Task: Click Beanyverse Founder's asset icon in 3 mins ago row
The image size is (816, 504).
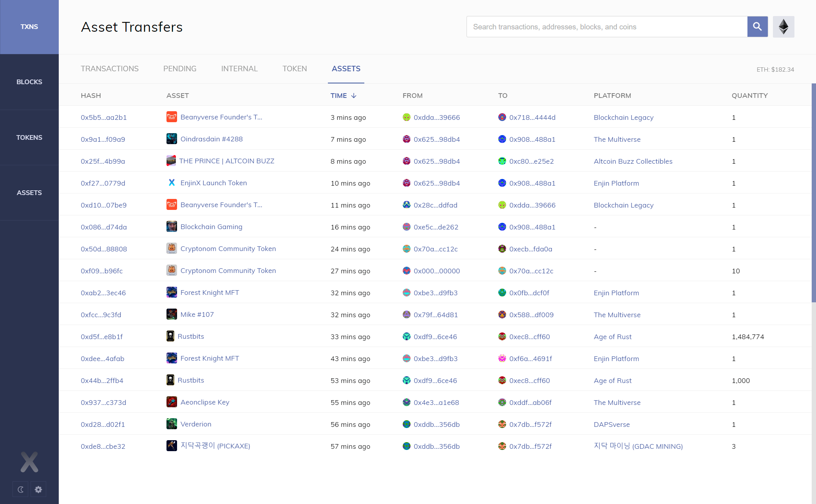Action: click(x=172, y=117)
